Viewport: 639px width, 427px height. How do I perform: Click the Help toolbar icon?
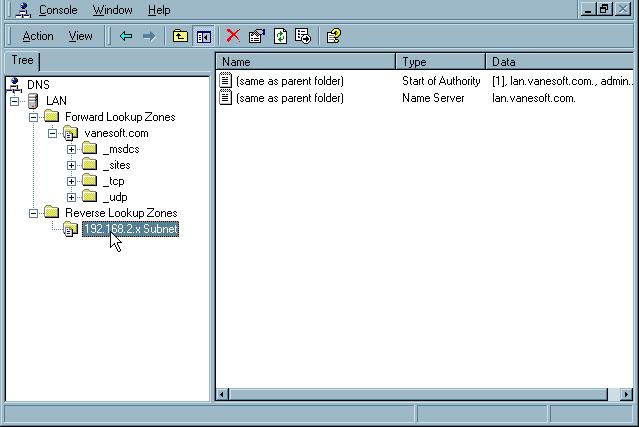pyautogui.click(x=334, y=36)
